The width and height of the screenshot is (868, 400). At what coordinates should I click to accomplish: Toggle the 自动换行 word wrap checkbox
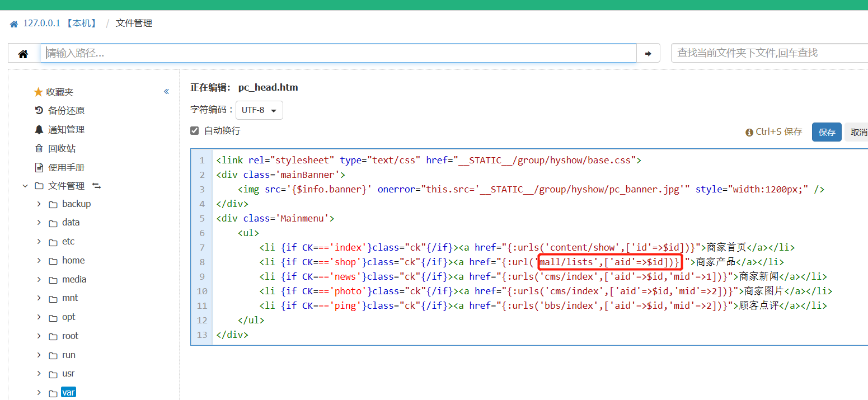point(195,131)
